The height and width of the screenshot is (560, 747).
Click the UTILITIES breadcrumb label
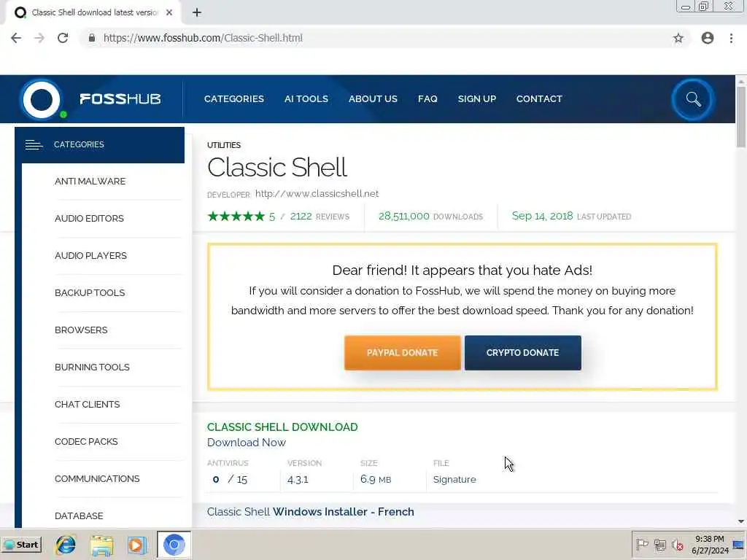point(224,145)
